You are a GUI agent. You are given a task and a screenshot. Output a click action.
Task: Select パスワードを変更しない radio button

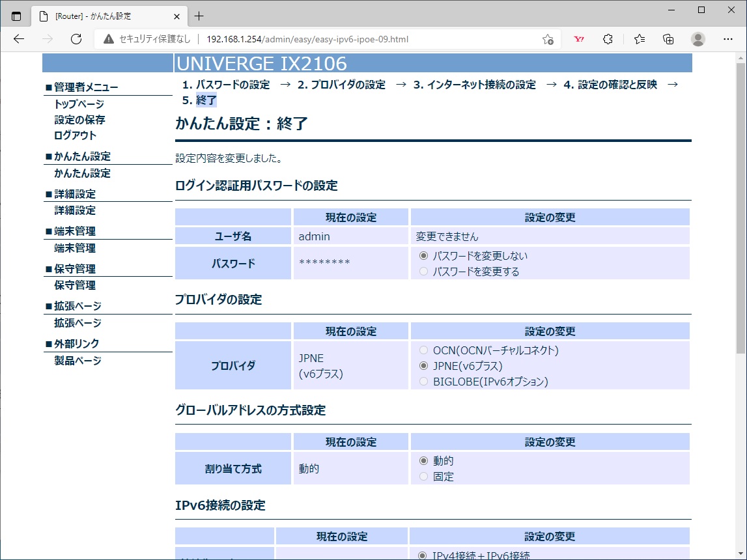click(x=423, y=256)
